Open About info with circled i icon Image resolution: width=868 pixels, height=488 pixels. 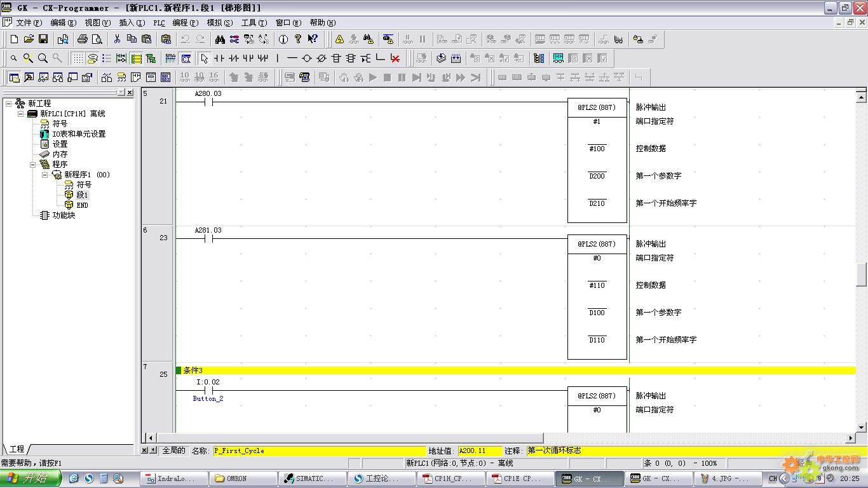(x=283, y=39)
